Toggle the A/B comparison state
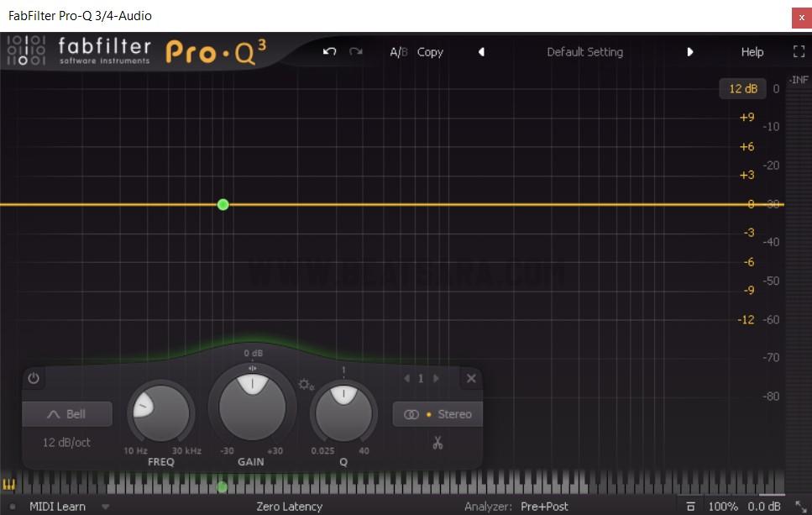Screen dimensions: 812x515 pos(398,52)
